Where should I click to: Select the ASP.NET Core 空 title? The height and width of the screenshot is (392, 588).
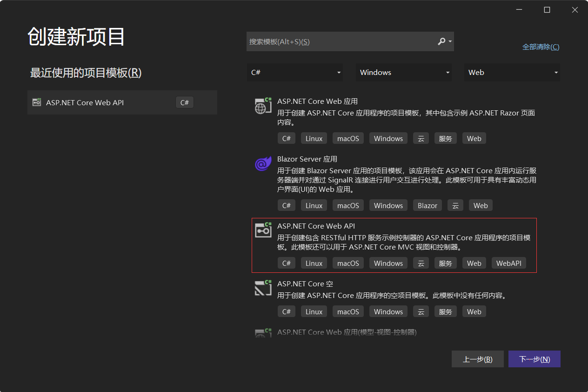click(x=305, y=284)
